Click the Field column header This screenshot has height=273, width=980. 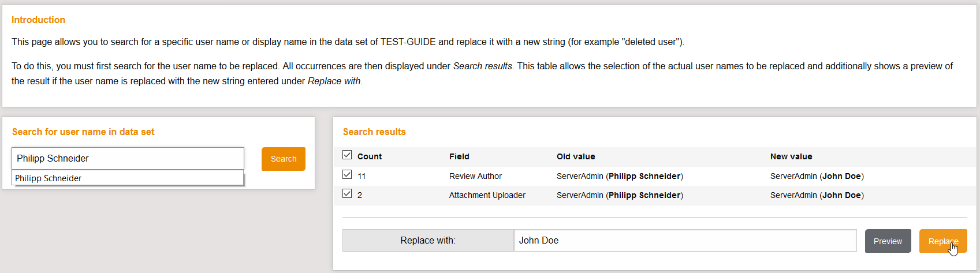point(459,156)
